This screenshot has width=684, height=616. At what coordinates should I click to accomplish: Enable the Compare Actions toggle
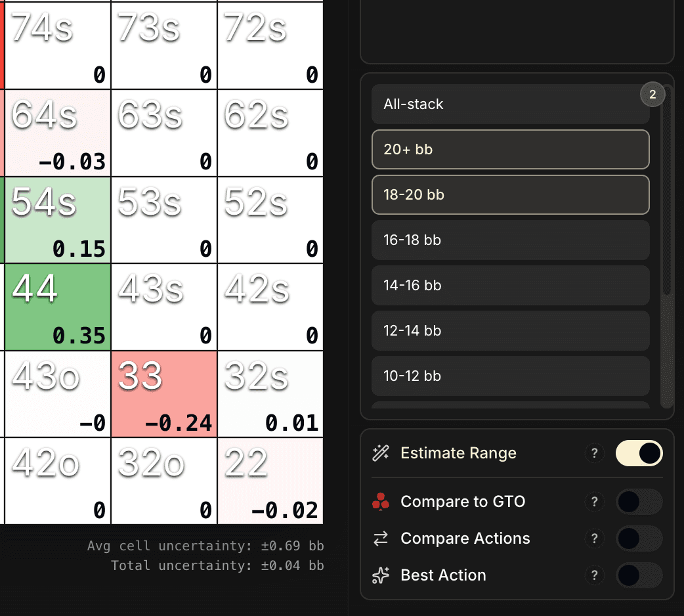click(x=639, y=539)
